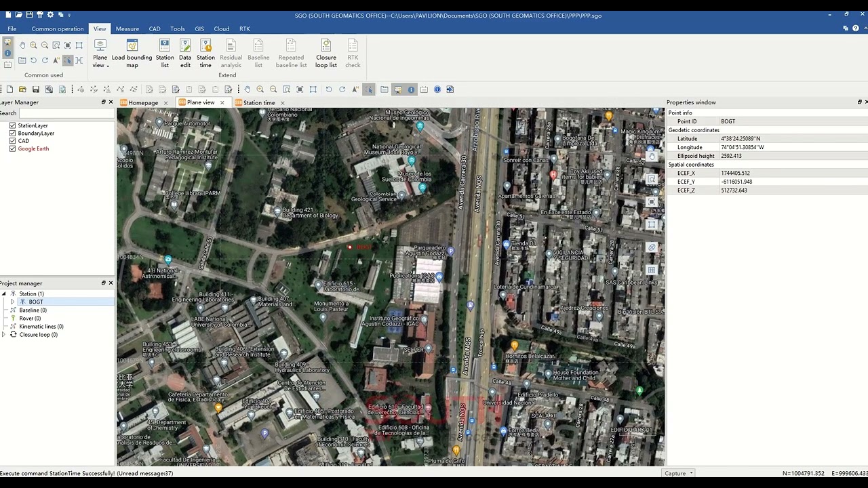Click the Ellipsoid height value 2592.413
This screenshot has width=868, height=488.
[792, 156]
